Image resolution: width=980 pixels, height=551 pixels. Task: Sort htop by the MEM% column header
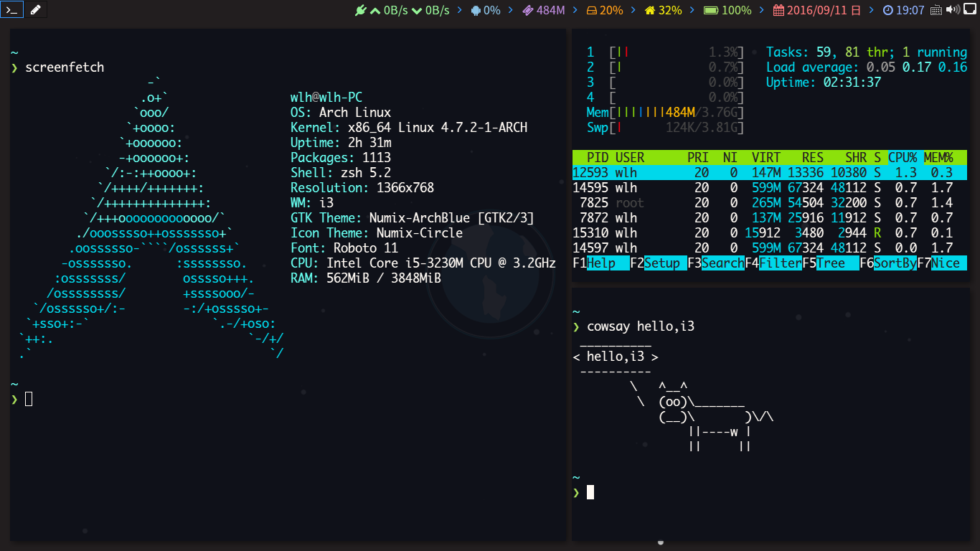[x=938, y=158]
